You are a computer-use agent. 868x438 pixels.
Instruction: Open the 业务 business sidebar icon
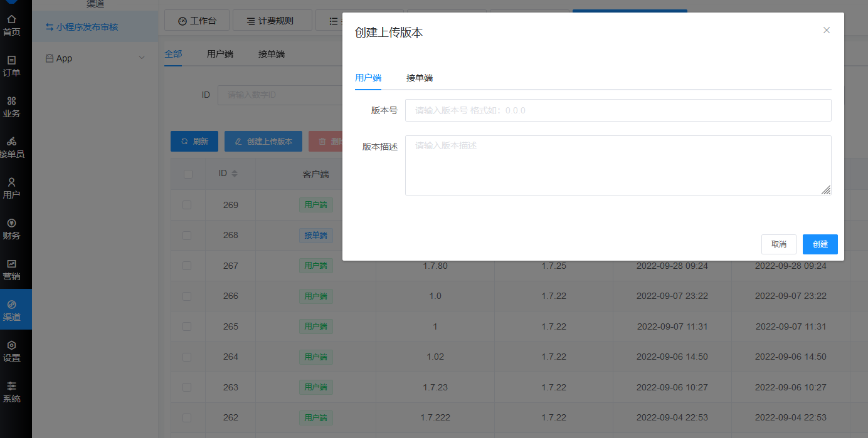pos(11,101)
